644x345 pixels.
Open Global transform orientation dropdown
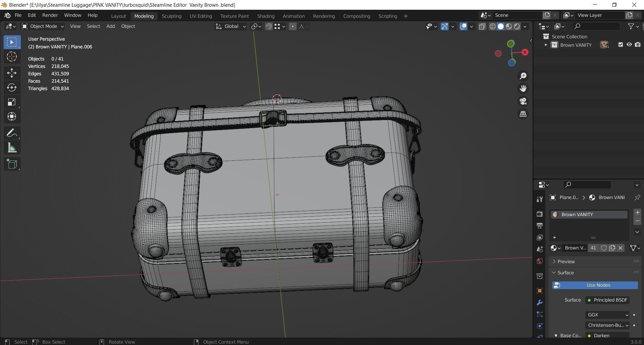tap(230, 27)
